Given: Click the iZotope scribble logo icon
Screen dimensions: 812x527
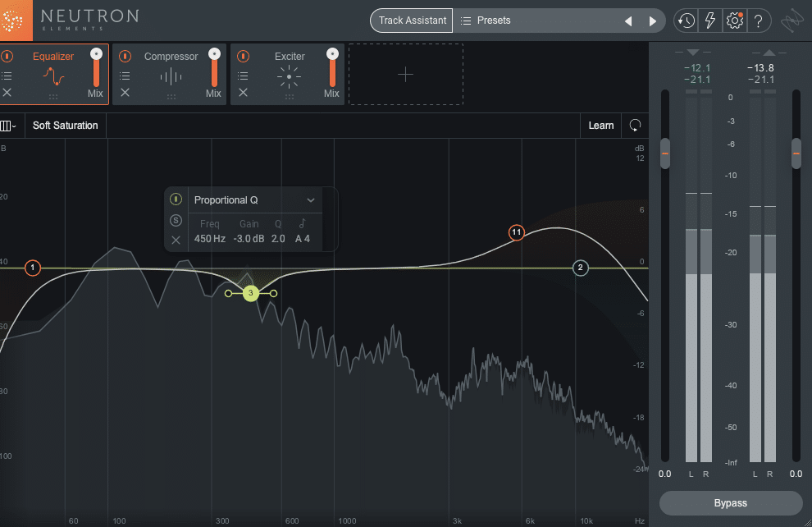Looking at the screenshot, I should 792,22.
